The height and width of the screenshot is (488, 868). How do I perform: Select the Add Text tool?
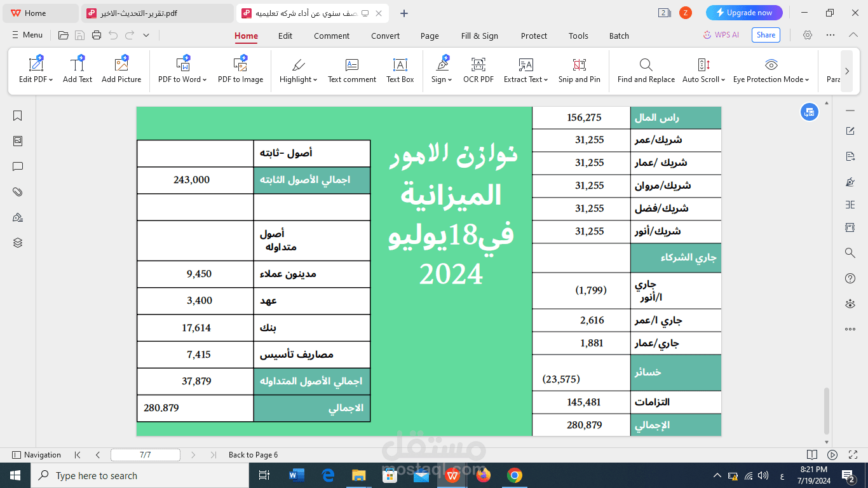tap(78, 70)
